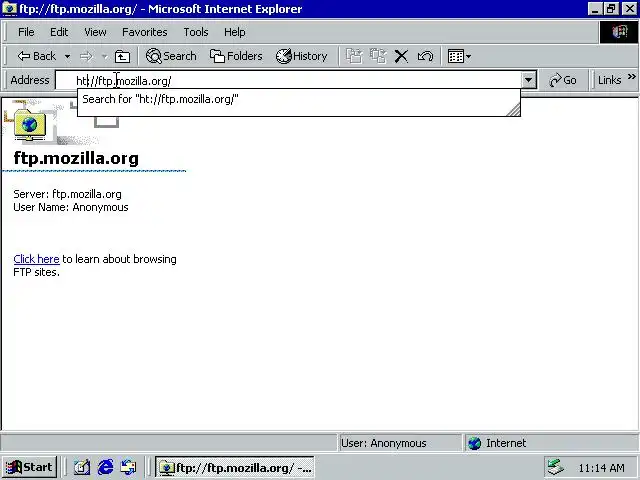
Task: Click the 'User: Anonymous' status bar panel
Action: (399, 443)
